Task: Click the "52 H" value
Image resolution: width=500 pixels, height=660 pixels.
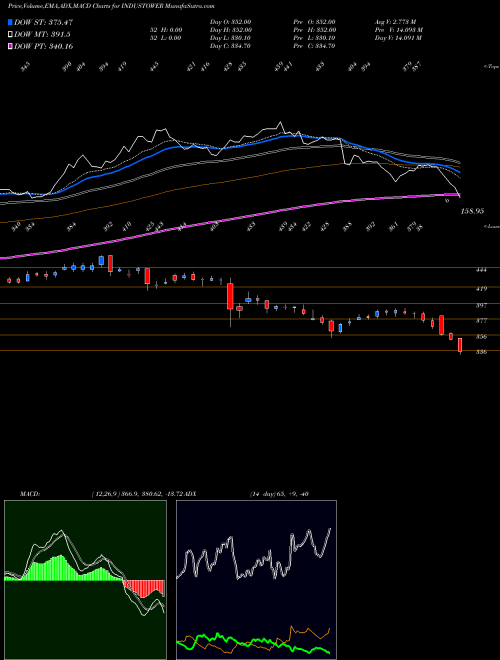Action: (x=166, y=30)
